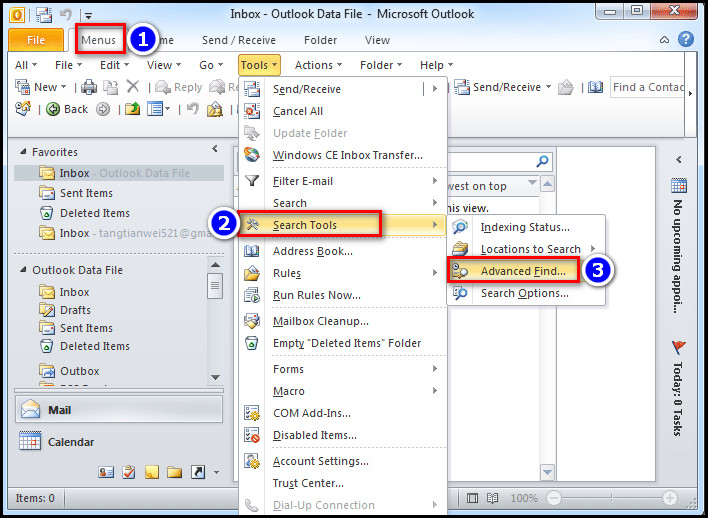The width and height of the screenshot is (708, 518).
Task: Click the zoom out minus button
Action: coord(554,498)
